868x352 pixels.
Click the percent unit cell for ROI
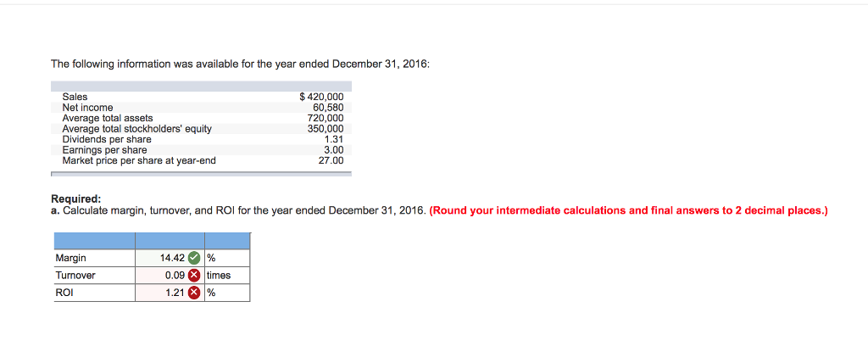pos(227,293)
